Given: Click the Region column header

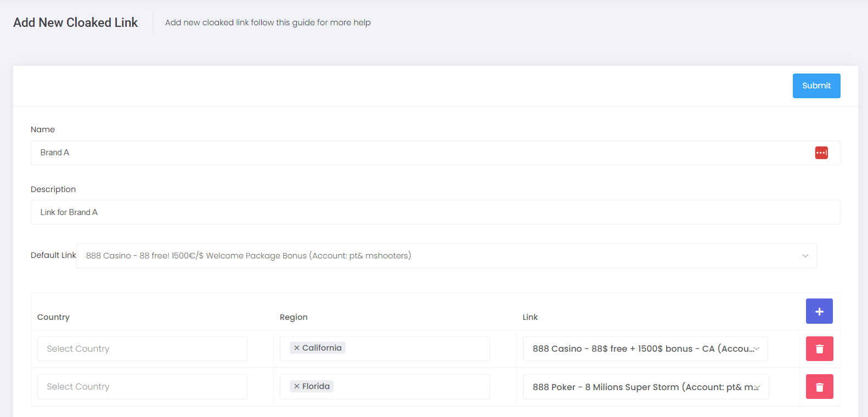Looking at the screenshot, I should [294, 317].
